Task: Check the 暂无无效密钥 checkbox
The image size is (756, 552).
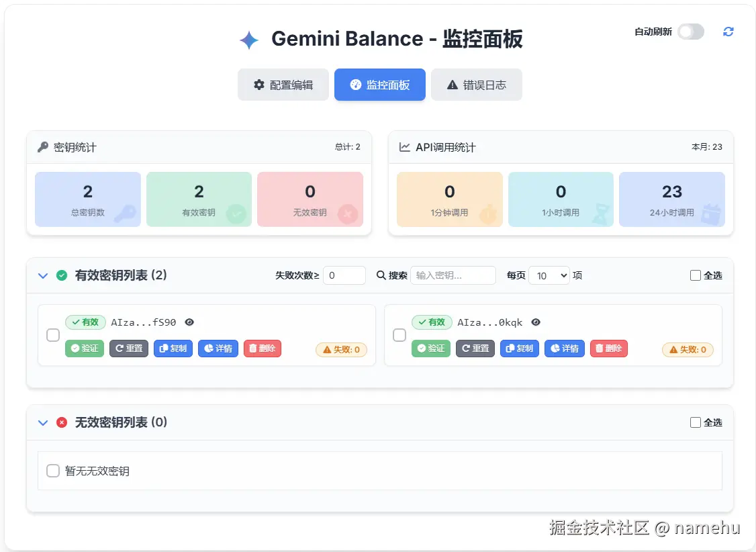Action: point(53,471)
